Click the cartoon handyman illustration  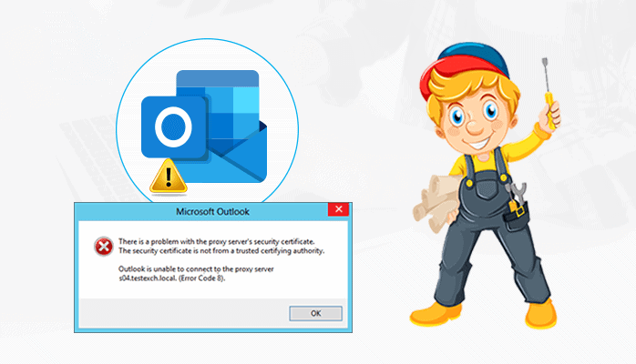pos(486,186)
